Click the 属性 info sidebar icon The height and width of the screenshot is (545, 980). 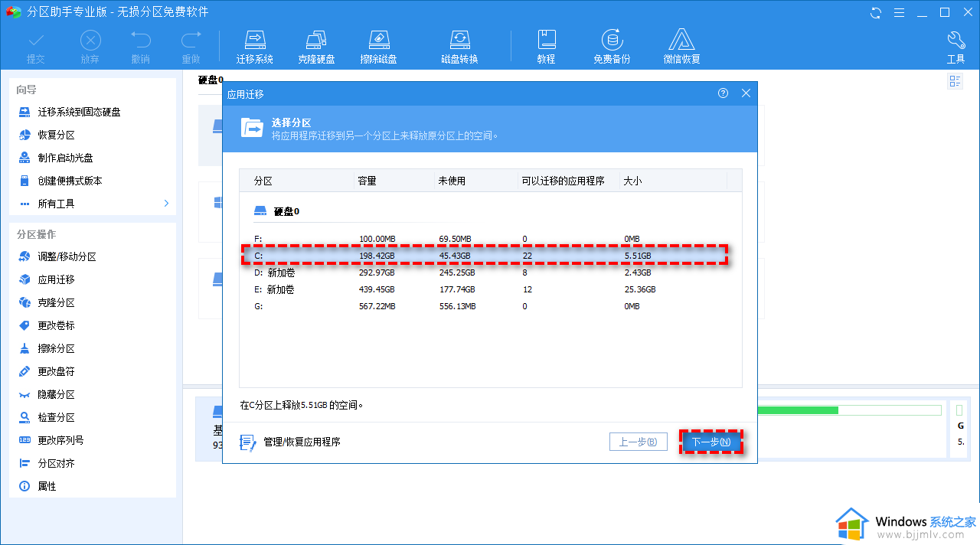coord(24,487)
